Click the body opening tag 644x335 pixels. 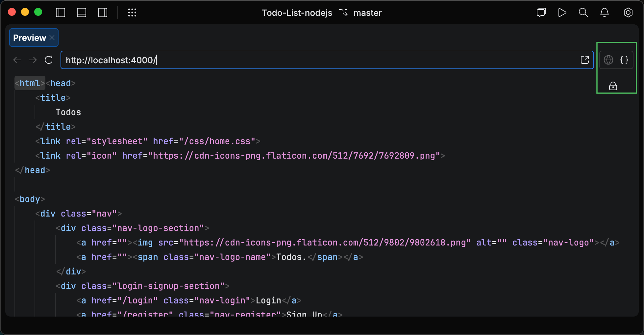(x=30, y=199)
